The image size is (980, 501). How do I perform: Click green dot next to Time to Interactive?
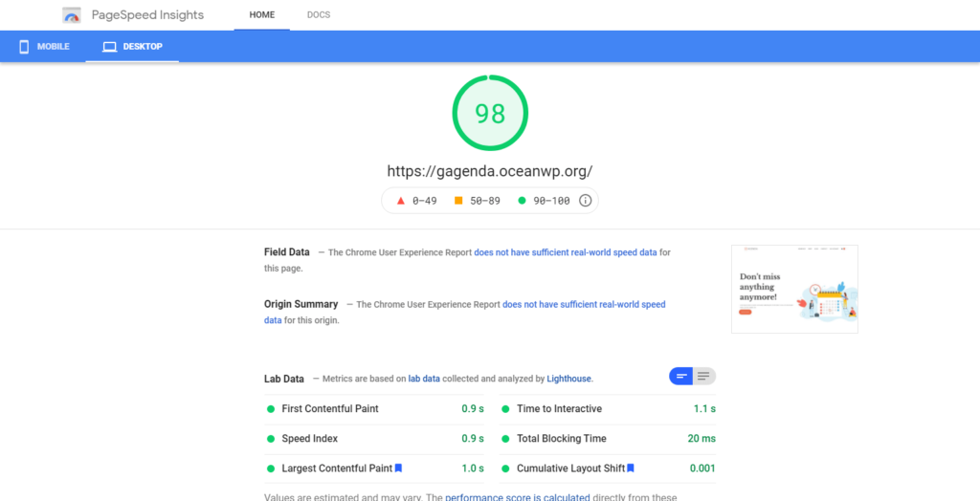coord(505,409)
